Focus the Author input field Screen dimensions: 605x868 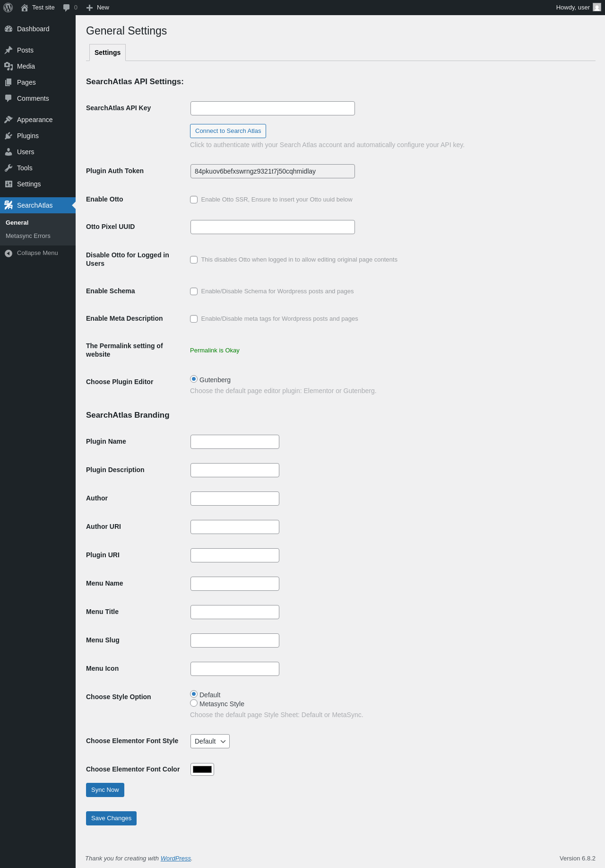pos(235,499)
